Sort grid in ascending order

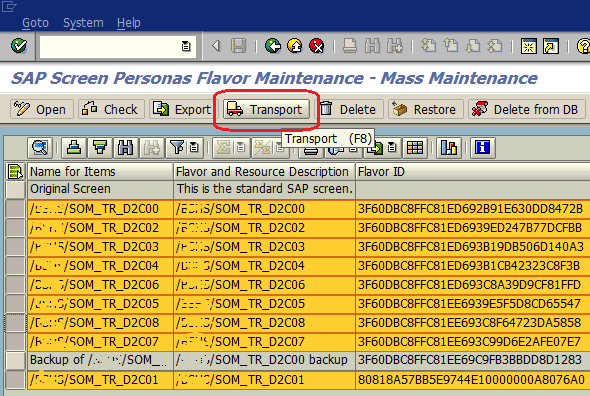(x=74, y=147)
